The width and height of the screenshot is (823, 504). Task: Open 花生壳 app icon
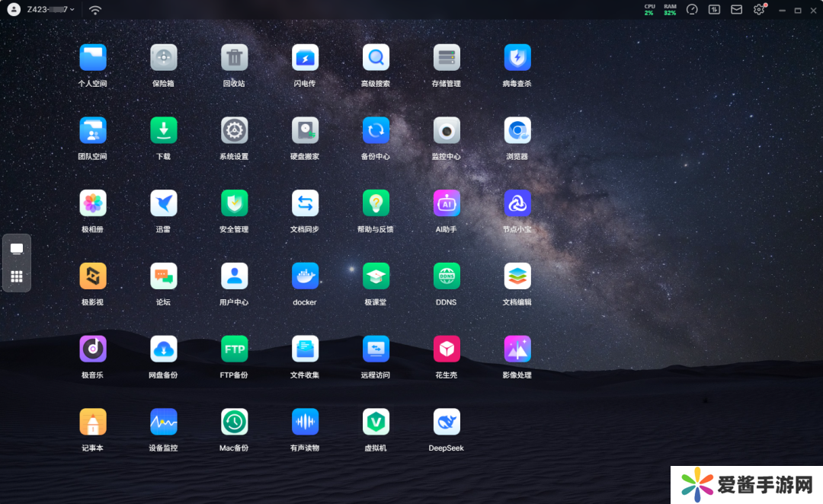click(447, 349)
